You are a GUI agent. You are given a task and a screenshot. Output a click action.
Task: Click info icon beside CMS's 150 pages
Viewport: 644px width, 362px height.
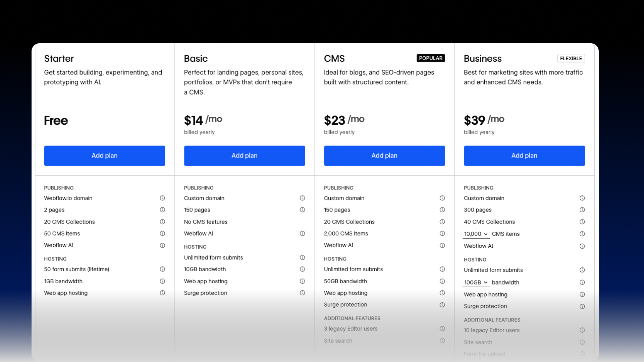pyautogui.click(x=442, y=210)
